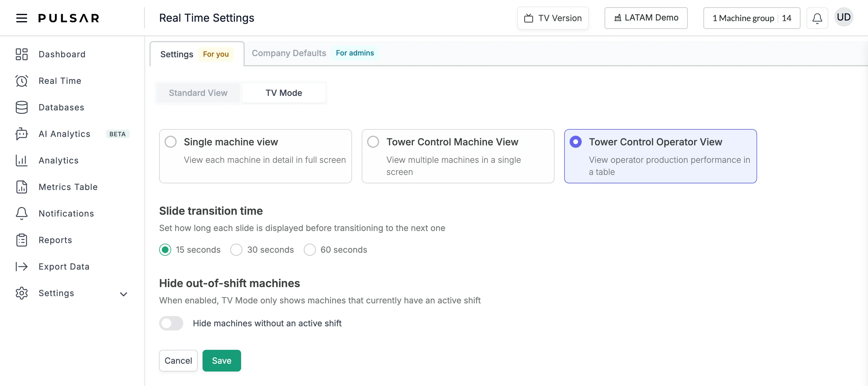Click the Metrics Table document icon

click(22, 187)
